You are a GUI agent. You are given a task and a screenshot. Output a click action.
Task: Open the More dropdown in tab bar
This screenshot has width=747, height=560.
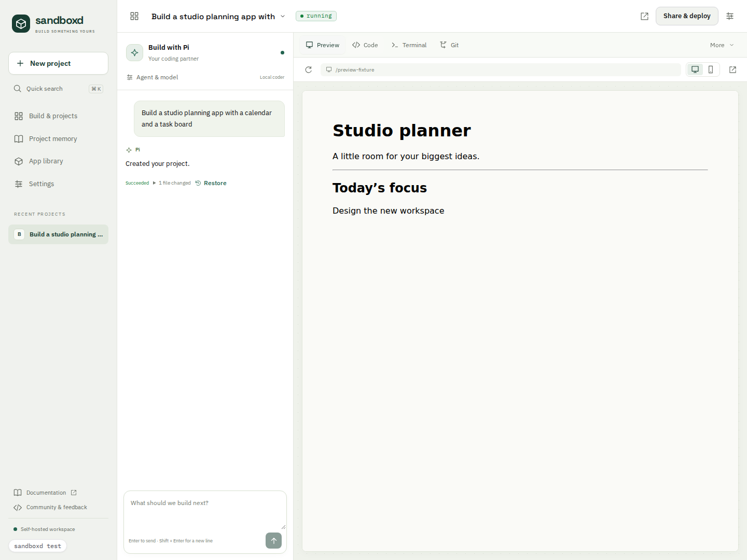(722, 45)
